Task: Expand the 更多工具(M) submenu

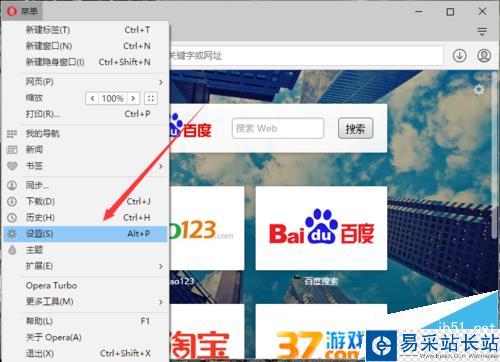Action: click(85, 302)
